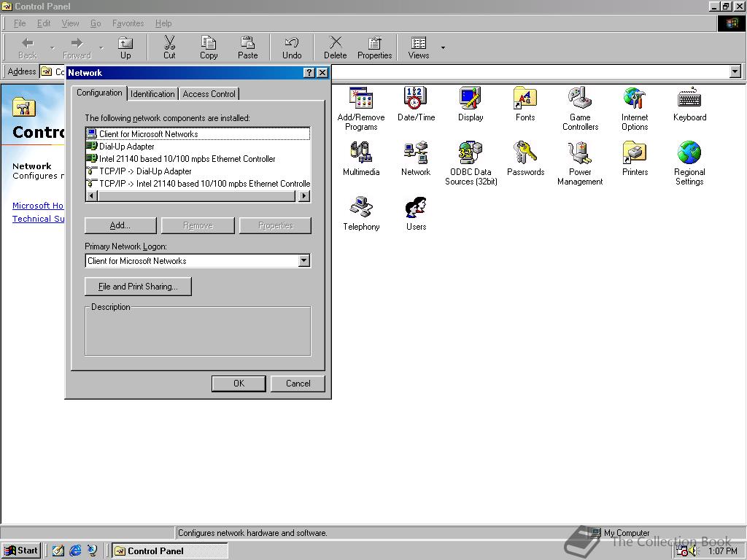This screenshot has width=747, height=560.
Task: Click the Delete toolbar button
Action: click(336, 47)
